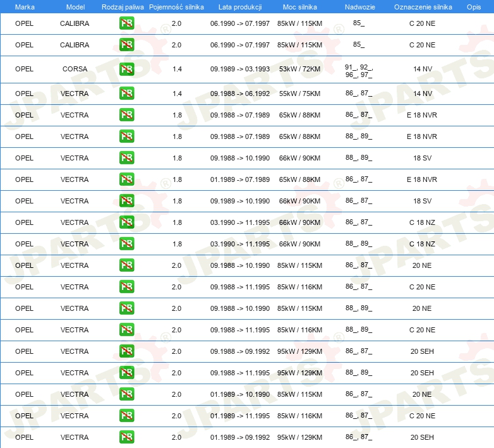494x448 pixels.
Task: Click fuel icon in 20 NE row dated 09.1988 -> 10.1990, body 86_, 87_
Action: tap(126, 265)
